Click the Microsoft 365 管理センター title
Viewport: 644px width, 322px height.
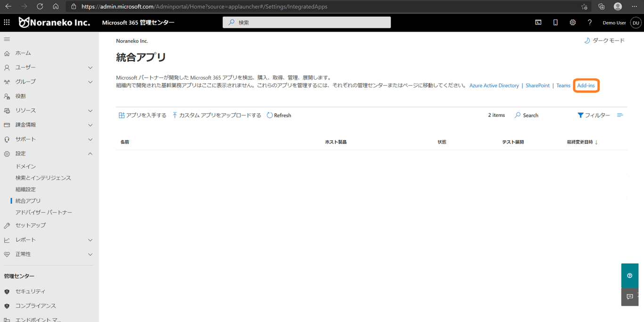138,22
